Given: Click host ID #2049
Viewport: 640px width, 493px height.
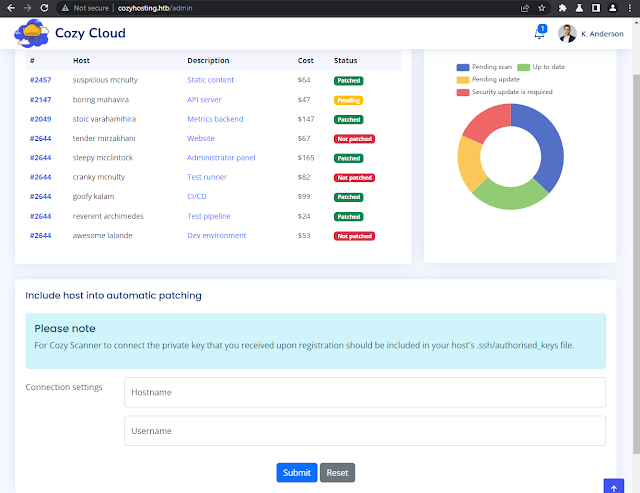Looking at the screenshot, I should tap(40, 119).
